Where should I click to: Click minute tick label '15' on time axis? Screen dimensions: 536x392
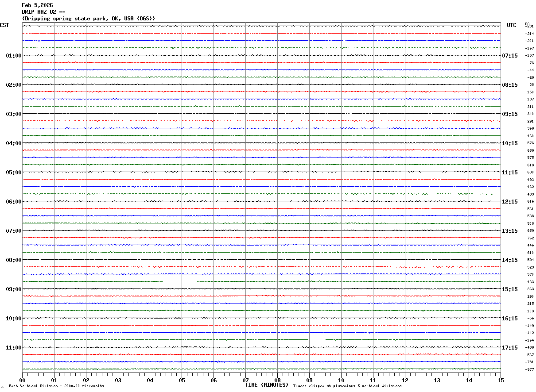tap(501, 380)
